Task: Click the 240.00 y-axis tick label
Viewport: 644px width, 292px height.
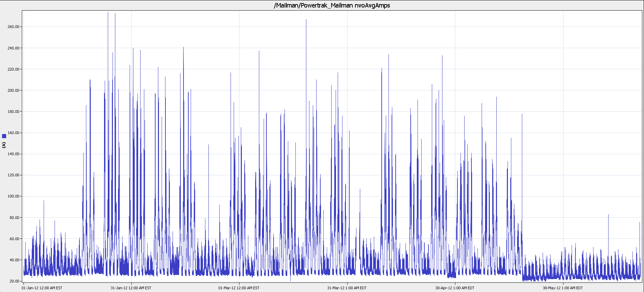Action: click(14, 48)
